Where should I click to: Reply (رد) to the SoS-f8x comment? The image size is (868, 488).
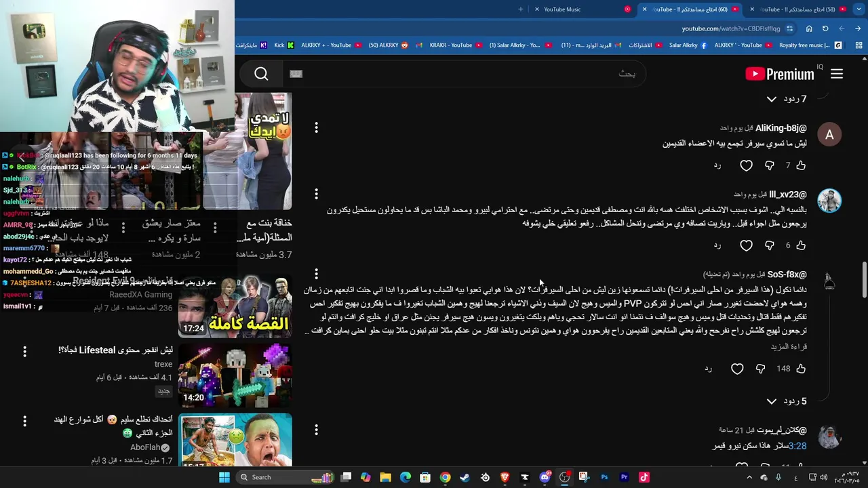coord(708,369)
